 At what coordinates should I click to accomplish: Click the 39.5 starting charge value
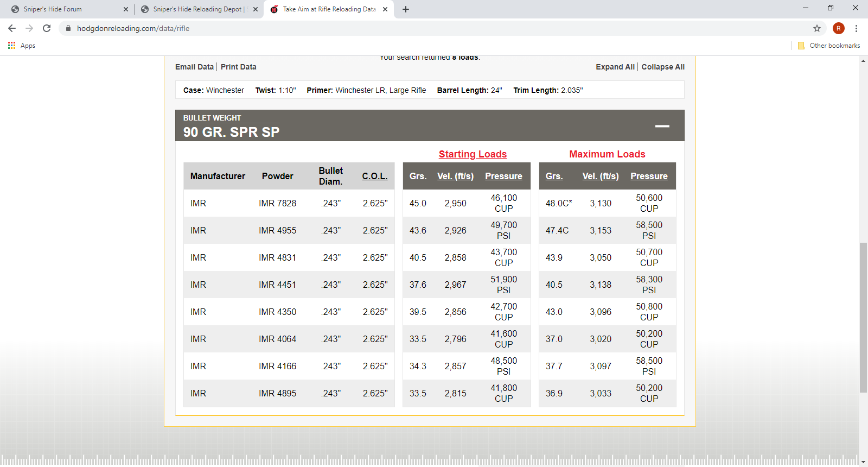pyautogui.click(x=418, y=312)
